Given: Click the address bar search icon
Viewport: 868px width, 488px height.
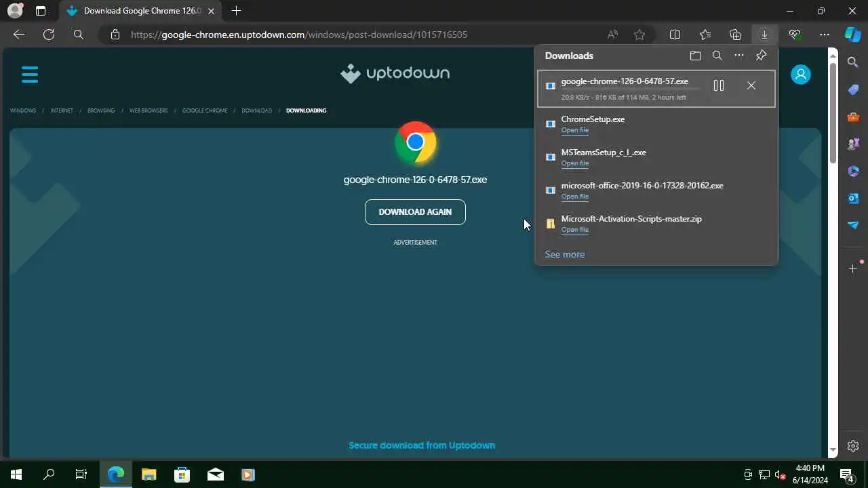Looking at the screenshot, I should click(79, 35).
